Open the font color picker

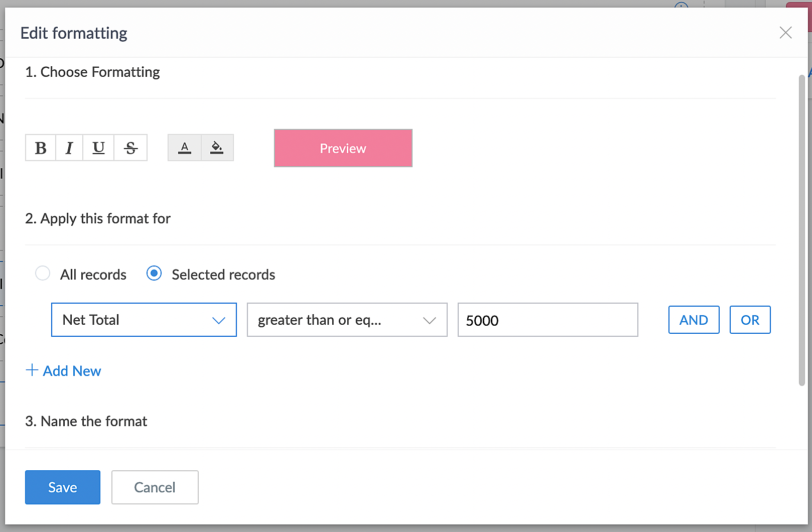pyautogui.click(x=185, y=148)
